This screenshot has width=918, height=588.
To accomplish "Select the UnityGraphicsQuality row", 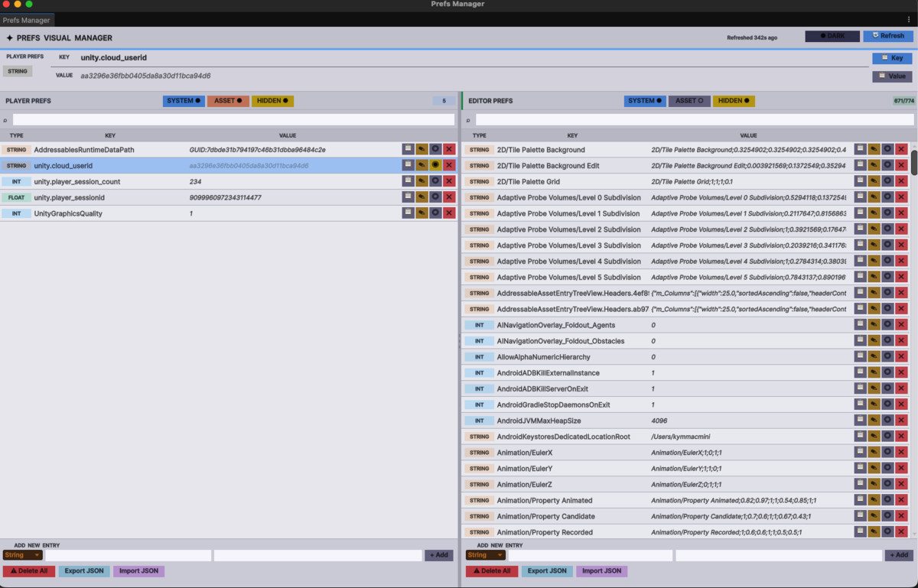I will [x=228, y=213].
